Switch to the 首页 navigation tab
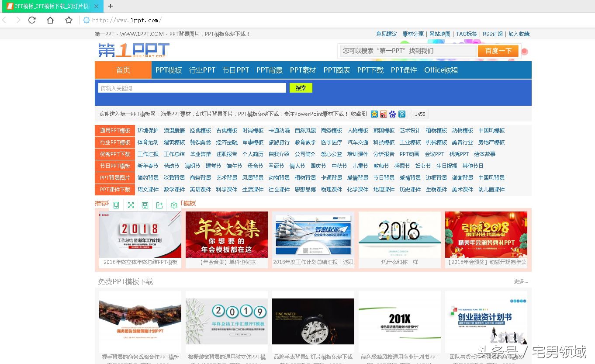 (123, 70)
